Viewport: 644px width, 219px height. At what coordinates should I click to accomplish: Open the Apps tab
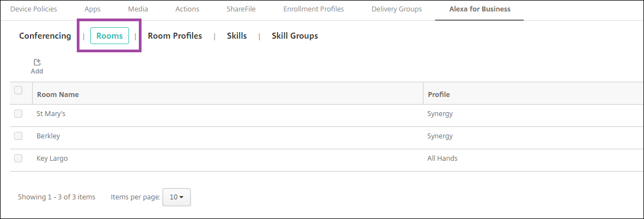pos(93,9)
